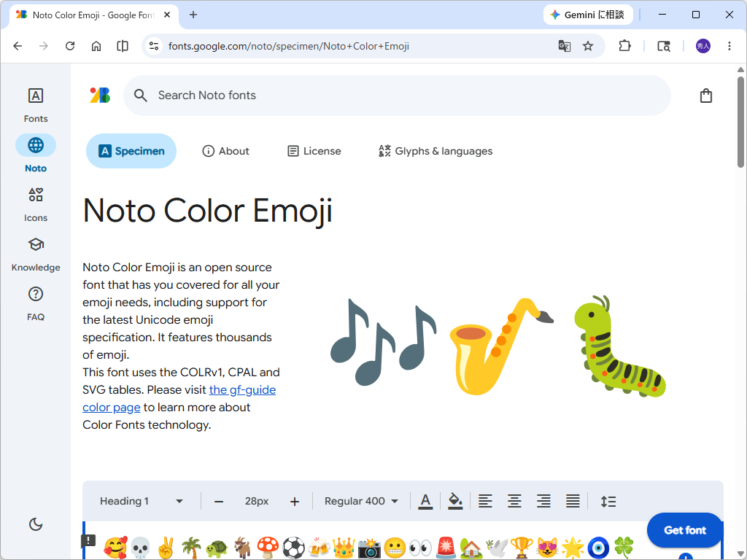The height and width of the screenshot is (560, 747).
Task: Click the caterpillar emoji image
Action: tap(619, 346)
